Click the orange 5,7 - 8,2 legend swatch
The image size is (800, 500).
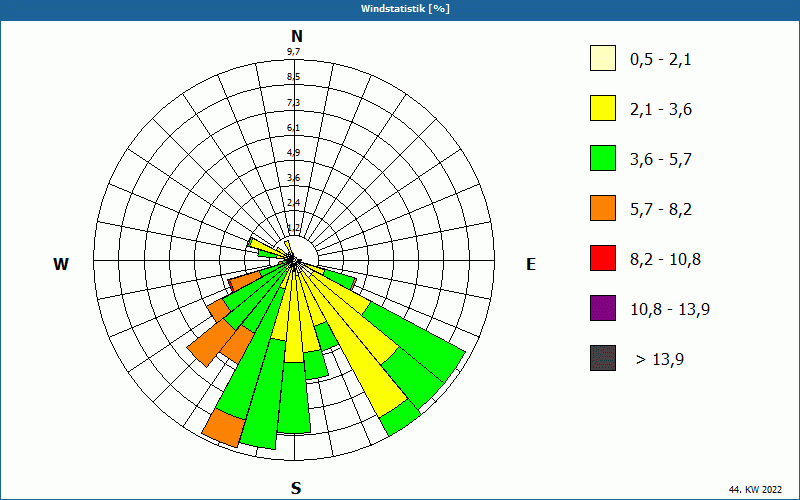click(x=603, y=208)
